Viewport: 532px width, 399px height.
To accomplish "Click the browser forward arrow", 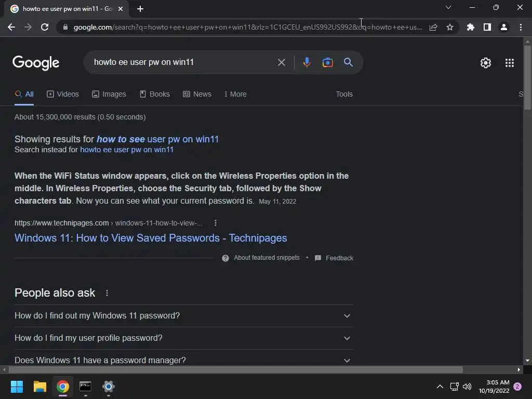I will (28, 27).
